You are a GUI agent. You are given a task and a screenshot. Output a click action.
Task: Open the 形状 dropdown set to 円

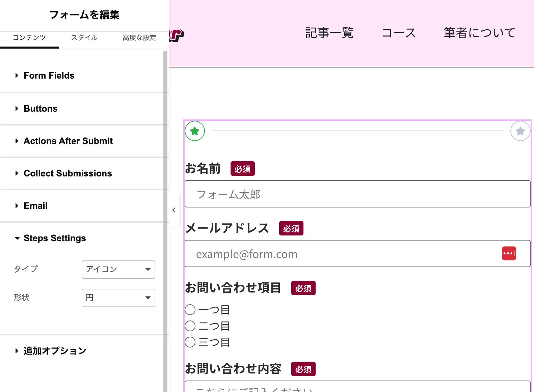coord(118,298)
